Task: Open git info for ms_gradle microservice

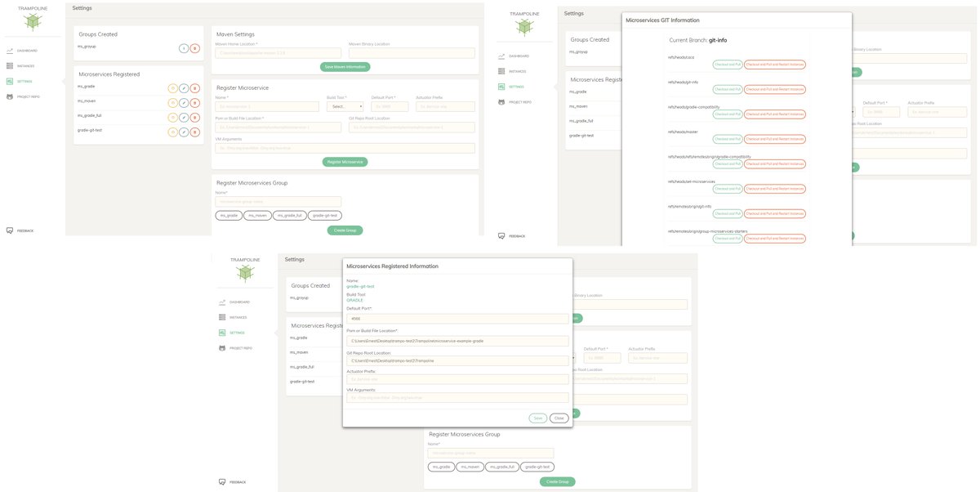Action: (x=172, y=87)
